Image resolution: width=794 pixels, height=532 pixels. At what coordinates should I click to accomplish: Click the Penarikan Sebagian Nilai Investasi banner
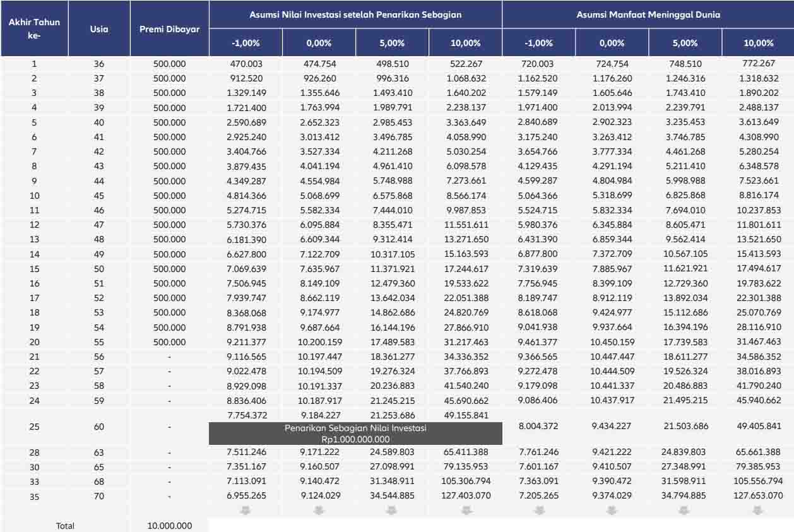356,434
